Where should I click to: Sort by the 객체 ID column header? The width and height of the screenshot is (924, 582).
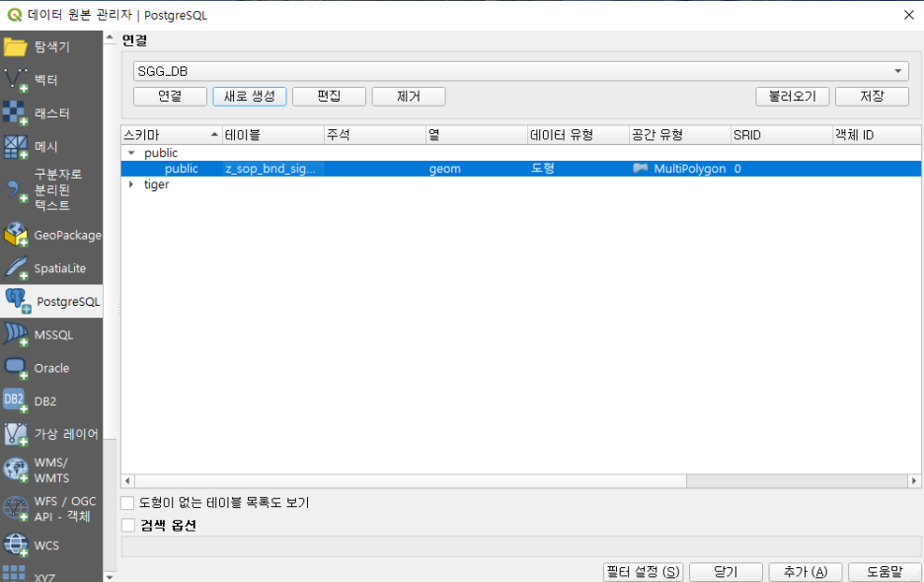(x=877, y=135)
